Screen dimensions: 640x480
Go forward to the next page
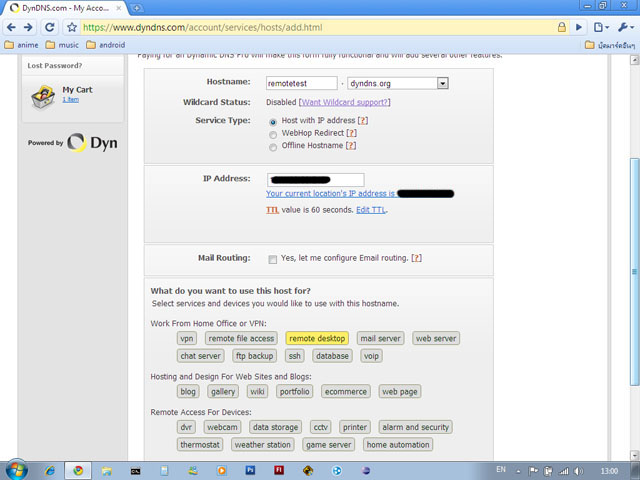pyautogui.click(x=28, y=27)
